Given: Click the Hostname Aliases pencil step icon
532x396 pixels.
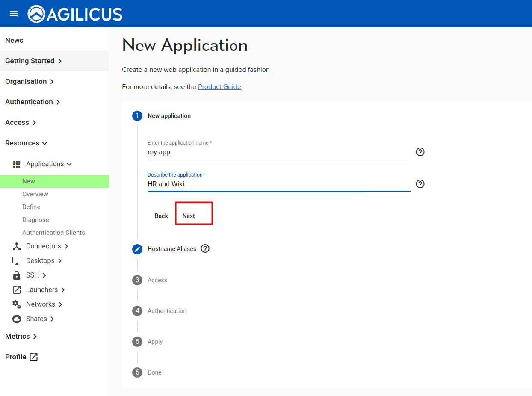Looking at the screenshot, I should [137, 249].
